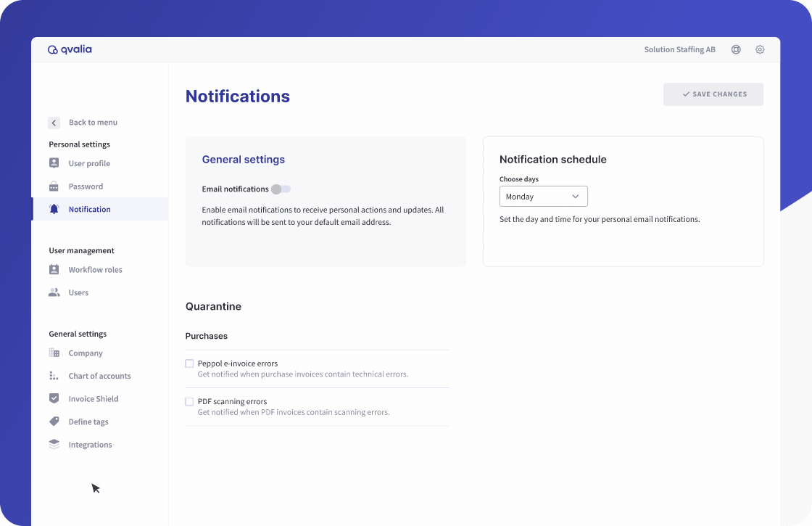Collapse the sidebar with Back to menu chevron
The image size is (812, 526).
tap(54, 123)
